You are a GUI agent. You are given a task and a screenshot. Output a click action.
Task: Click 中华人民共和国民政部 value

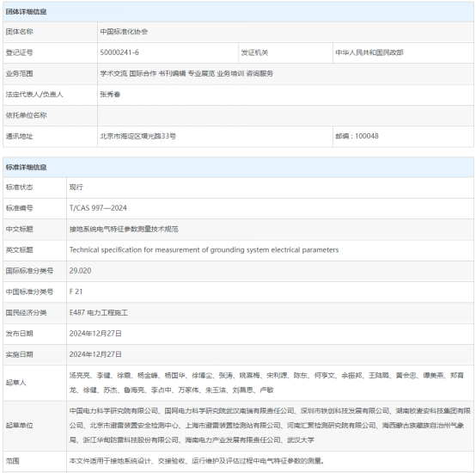point(369,52)
